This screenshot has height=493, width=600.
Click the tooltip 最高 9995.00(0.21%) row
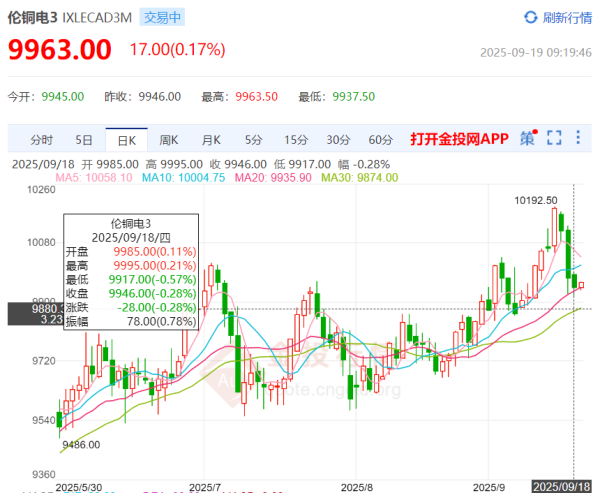tap(131, 265)
